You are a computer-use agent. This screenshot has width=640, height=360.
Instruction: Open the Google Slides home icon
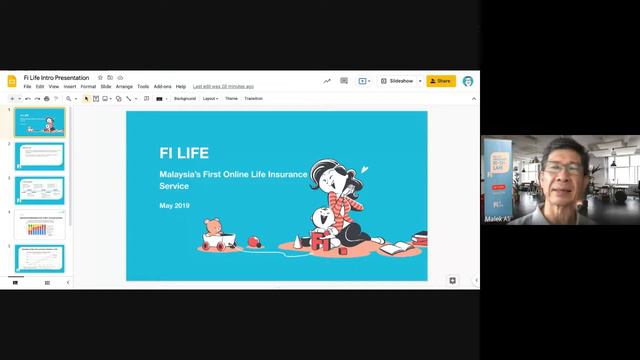[12, 81]
